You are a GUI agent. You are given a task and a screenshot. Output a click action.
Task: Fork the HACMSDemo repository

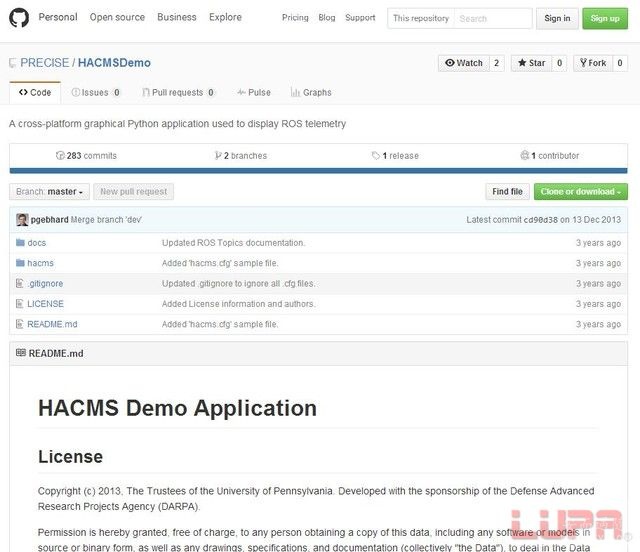[x=593, y=63]
